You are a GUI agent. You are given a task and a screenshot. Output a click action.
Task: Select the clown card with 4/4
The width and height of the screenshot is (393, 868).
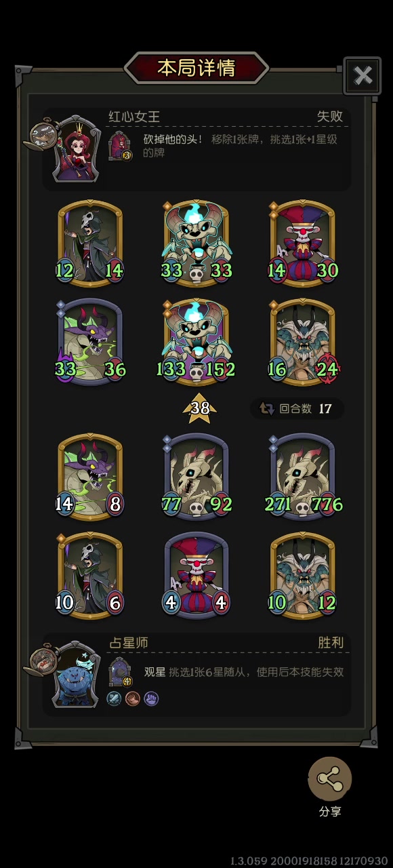(x=196, y=576)
